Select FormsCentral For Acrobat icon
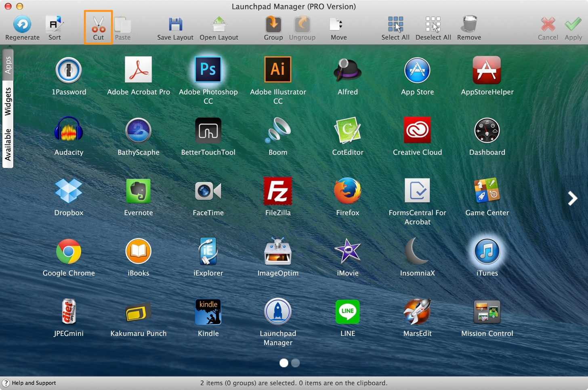The height and width of the screenshot is (390, 588). click(x=418, y=190)
